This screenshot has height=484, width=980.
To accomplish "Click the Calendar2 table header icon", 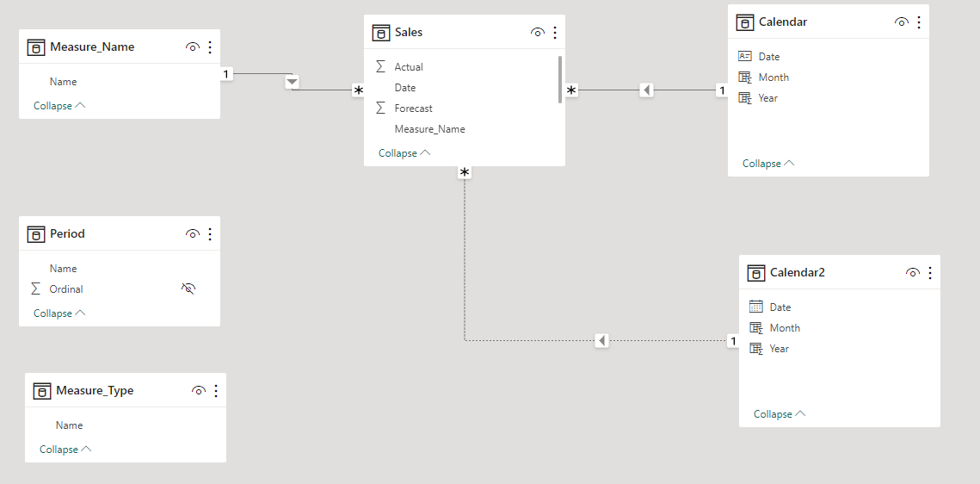I will (x=755, y=273).
